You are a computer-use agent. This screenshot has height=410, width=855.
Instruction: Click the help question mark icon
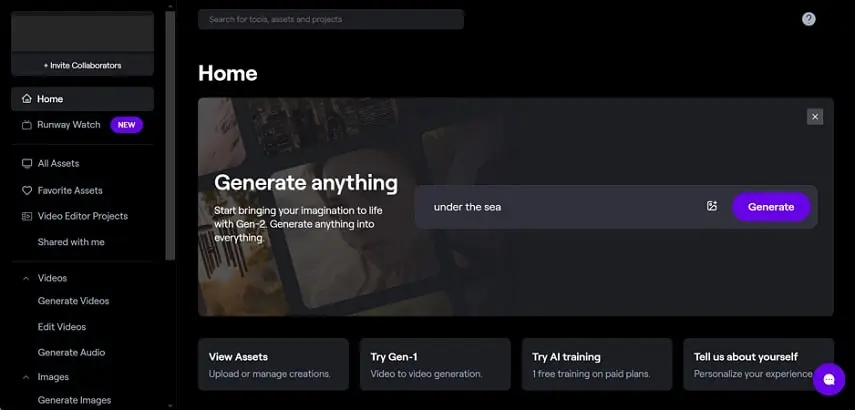point(809,19)
